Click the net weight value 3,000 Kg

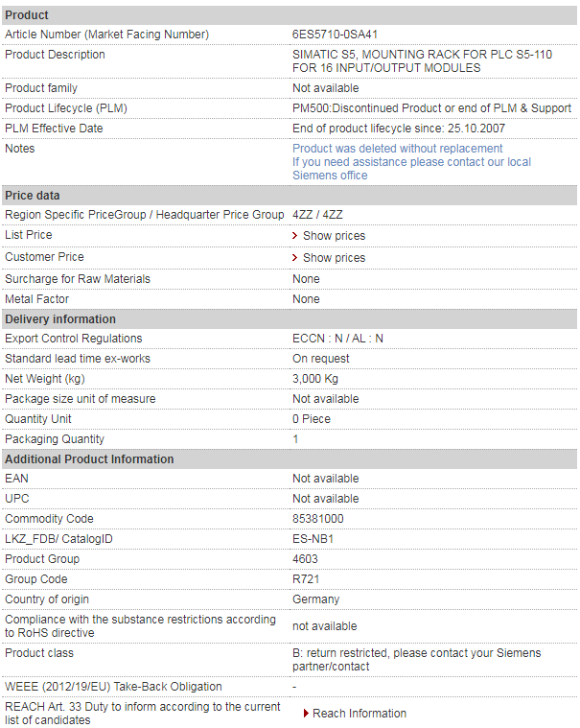click(x=318, y=379)
